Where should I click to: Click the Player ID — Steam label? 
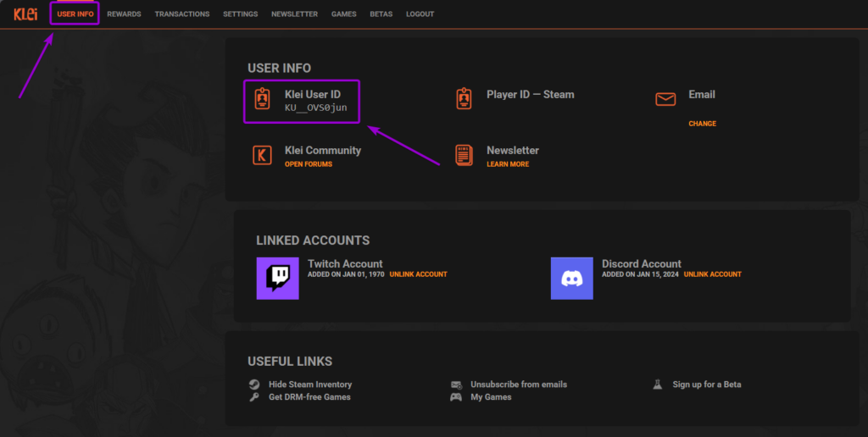pyautogui.click(x=531, y=95)
